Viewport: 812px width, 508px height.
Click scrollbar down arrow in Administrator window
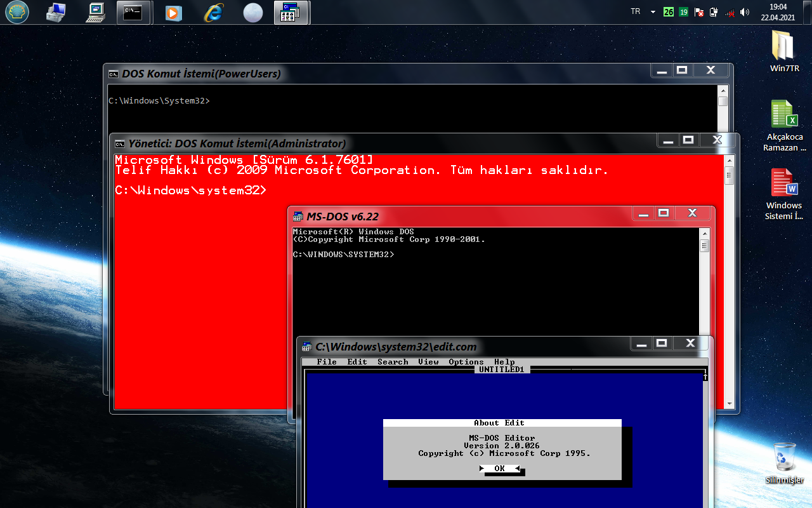tap(730, 404)
